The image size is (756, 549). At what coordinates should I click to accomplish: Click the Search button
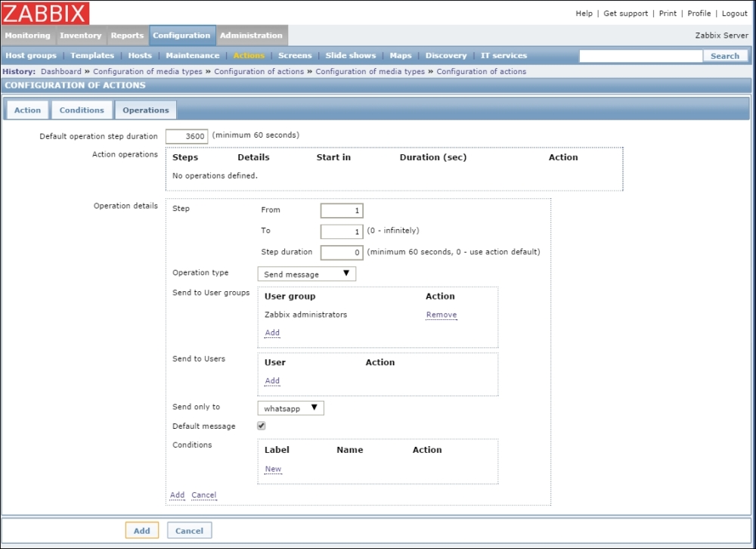coord(725,56)
